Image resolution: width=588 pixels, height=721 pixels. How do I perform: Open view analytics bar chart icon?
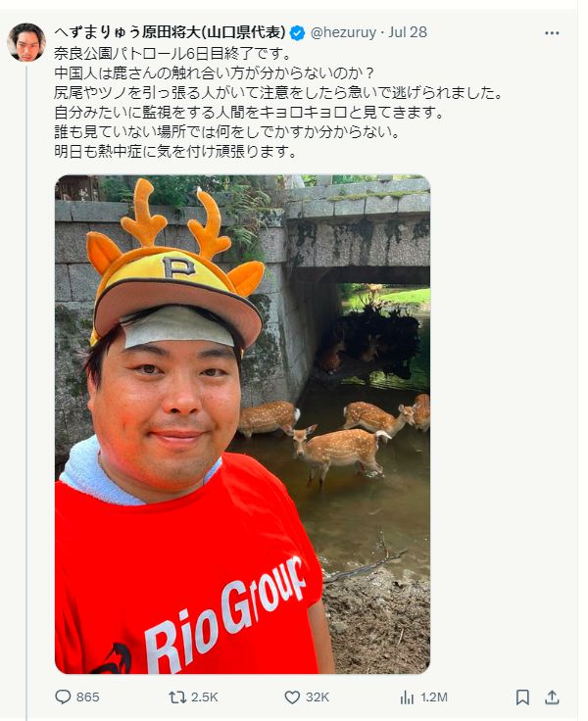coord(407,697)
